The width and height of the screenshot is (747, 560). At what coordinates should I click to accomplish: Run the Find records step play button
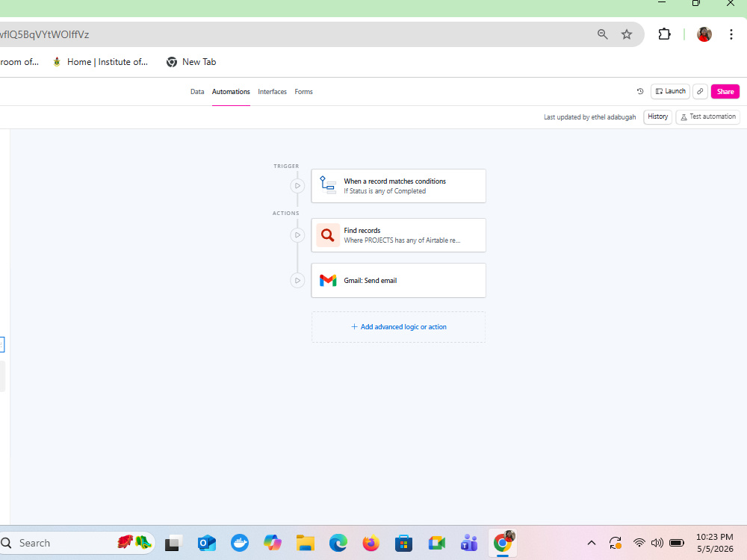pyautogui.click(x=297, y=234)
